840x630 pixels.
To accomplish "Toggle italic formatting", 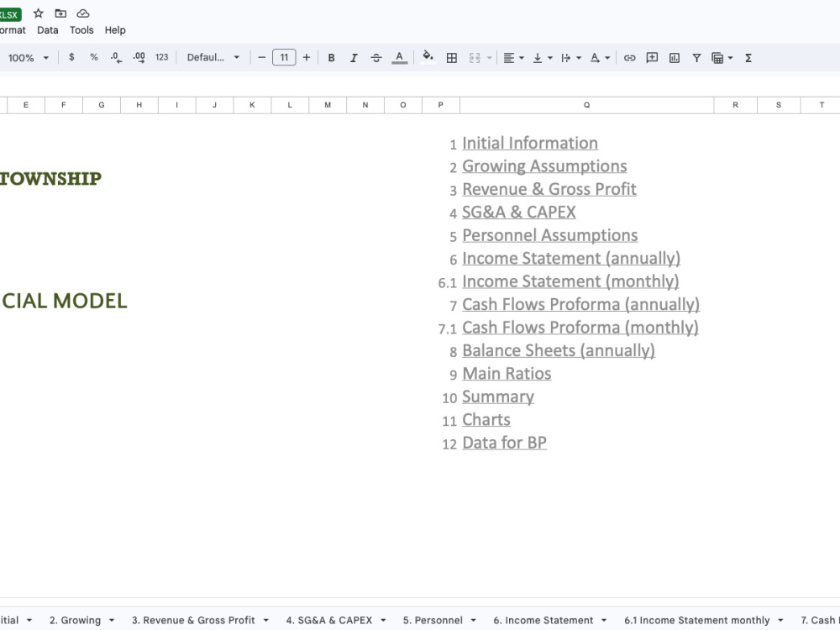I will (x=354, y=58).
